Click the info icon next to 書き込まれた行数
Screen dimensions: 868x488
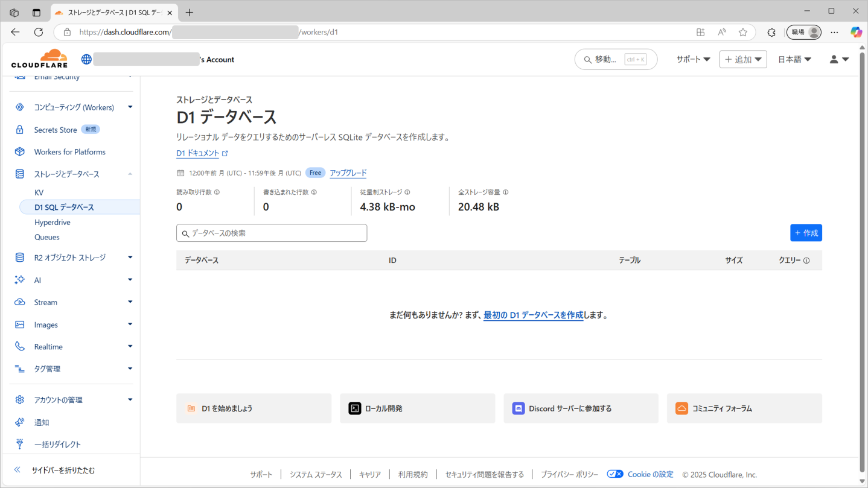(314, 192)
